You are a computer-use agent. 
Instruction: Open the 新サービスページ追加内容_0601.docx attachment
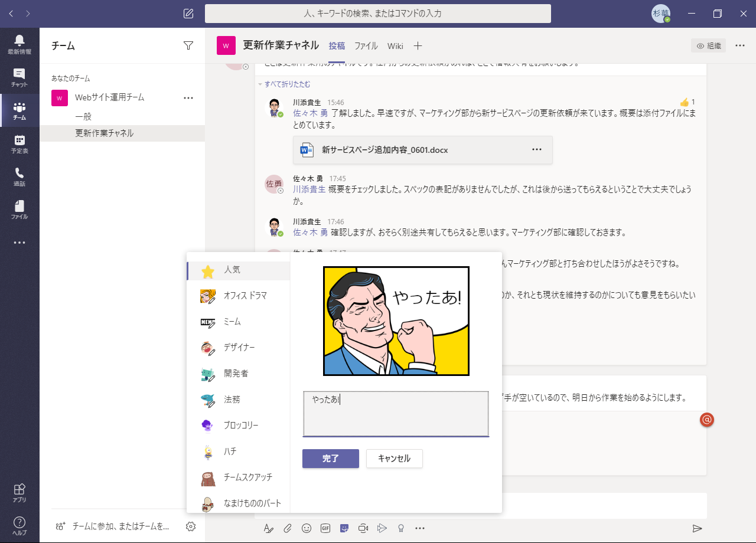(423, 150)
